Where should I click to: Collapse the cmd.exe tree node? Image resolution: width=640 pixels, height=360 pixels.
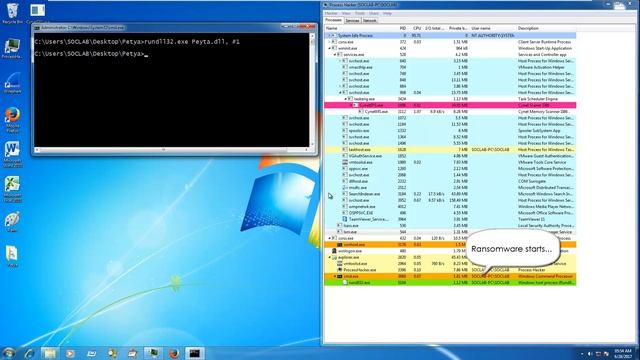335,276
